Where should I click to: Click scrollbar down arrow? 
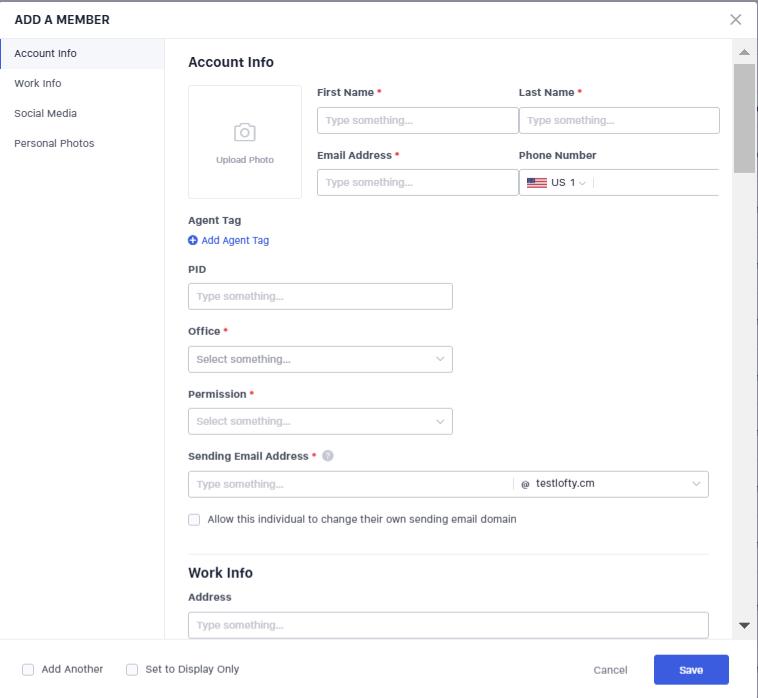pos(744,625)
